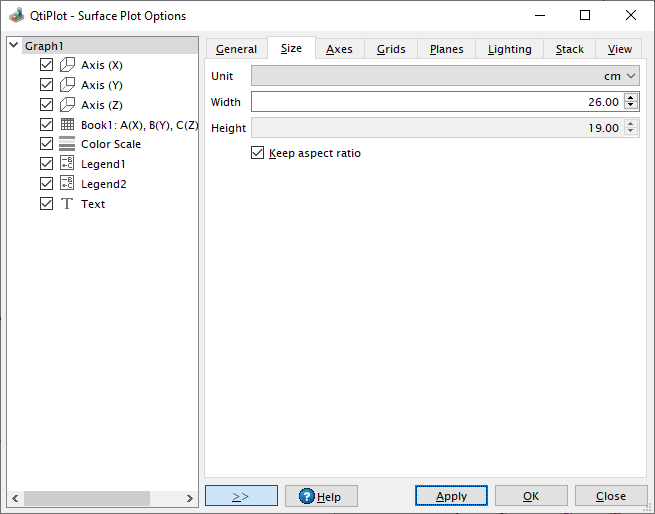655x514 pixels.
Task: Click the tree panel horizontal scrollbar
Action: [x=86, y=498]
